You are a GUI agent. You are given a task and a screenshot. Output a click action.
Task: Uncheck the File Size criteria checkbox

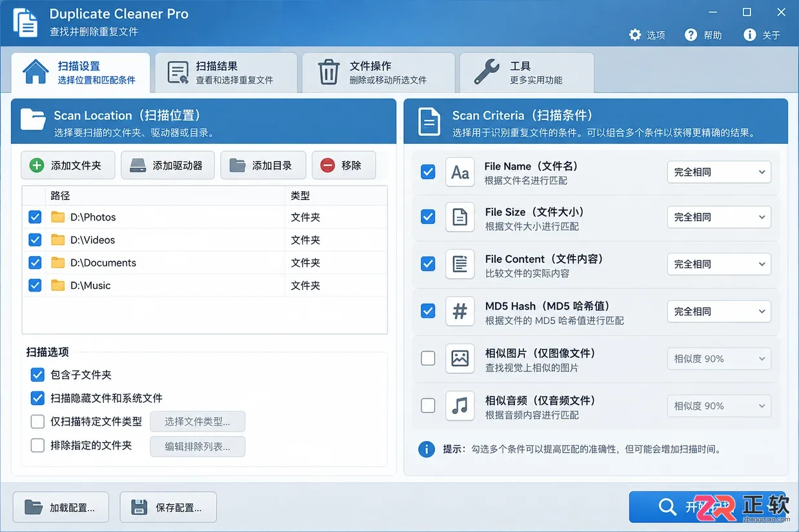click(428, 217)
